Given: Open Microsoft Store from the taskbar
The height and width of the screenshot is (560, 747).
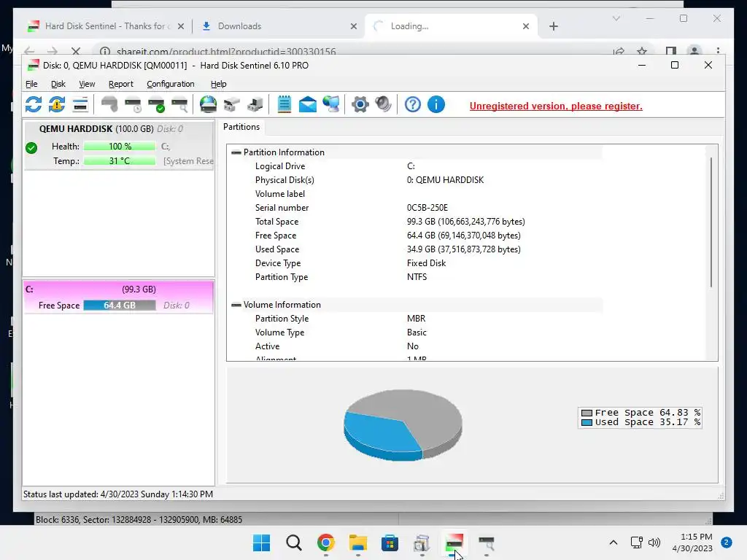Looking at the screenshot, I should (390, 542).
